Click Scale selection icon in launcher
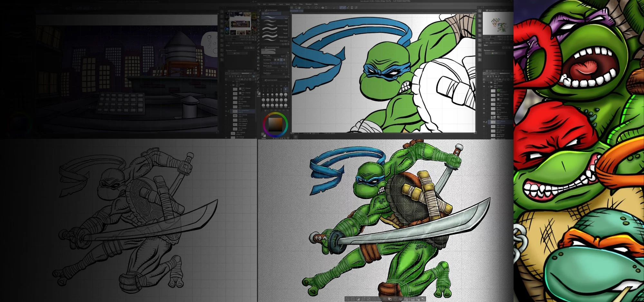The image size is (644, 302). click(364, 299)
